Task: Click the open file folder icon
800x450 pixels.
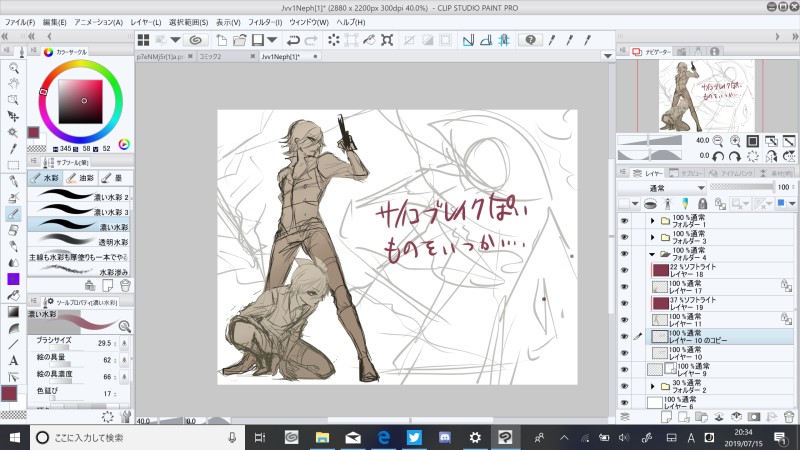Action: [x=240, y=40]
